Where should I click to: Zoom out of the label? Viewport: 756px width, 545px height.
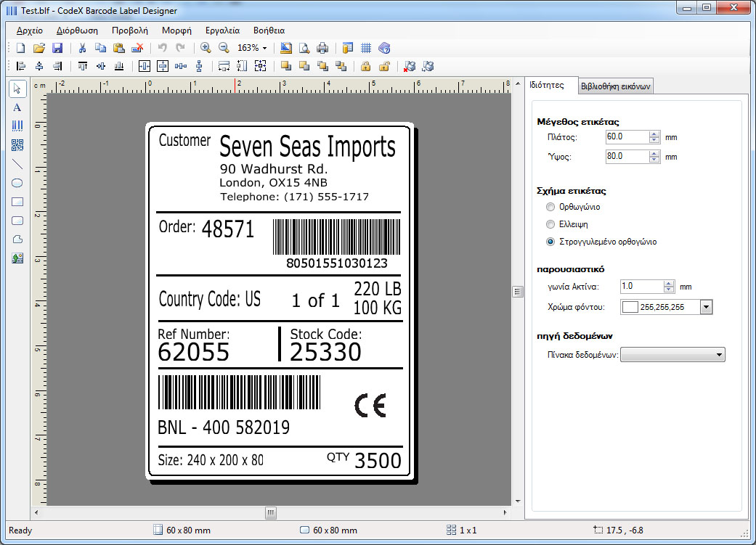(224, 48)
